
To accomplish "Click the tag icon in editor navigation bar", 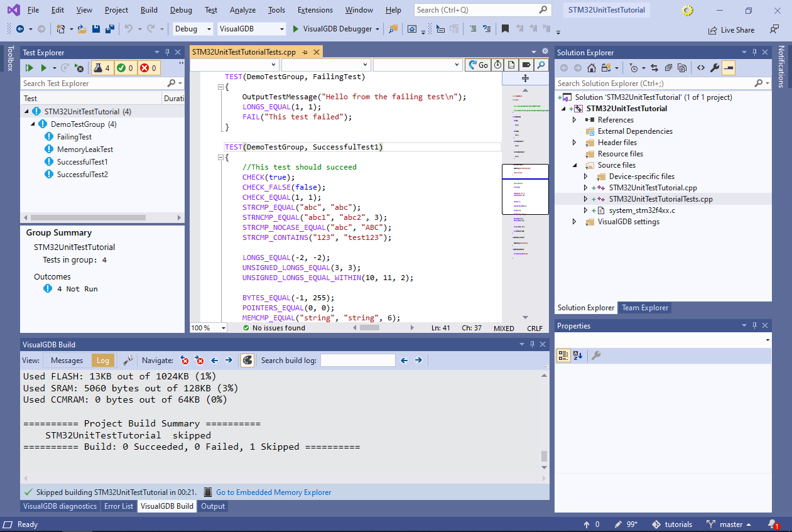I will coord(527,65).
